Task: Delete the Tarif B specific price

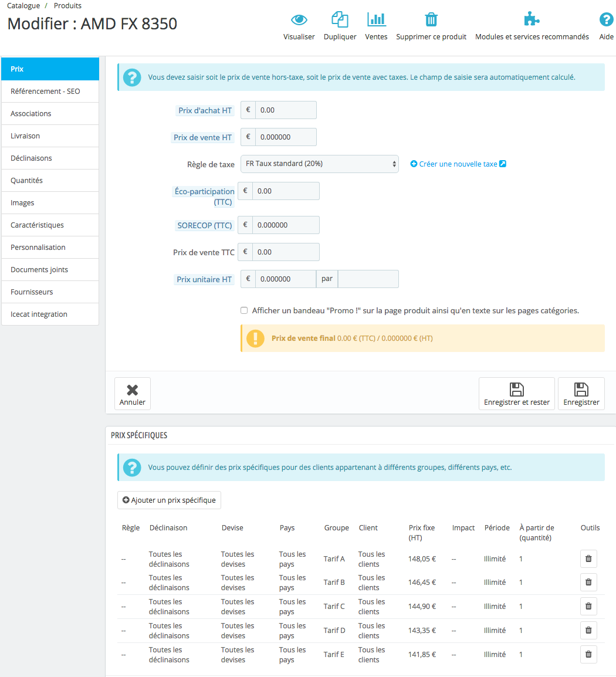Action: [x=588, y=583]
